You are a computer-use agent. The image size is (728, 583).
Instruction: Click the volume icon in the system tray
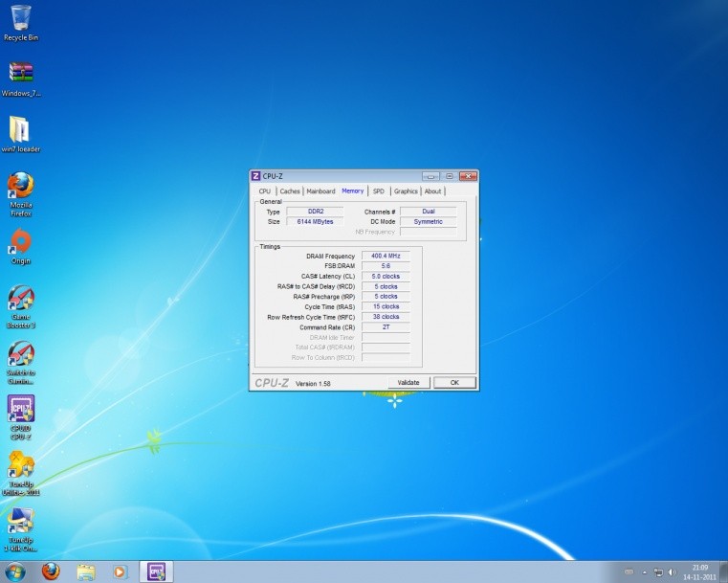click(673, 572)
